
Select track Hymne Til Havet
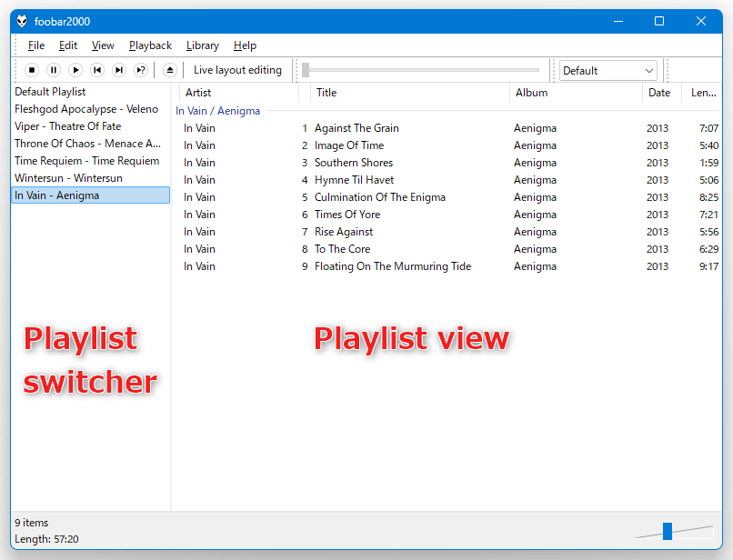click(x=448, y=180)
